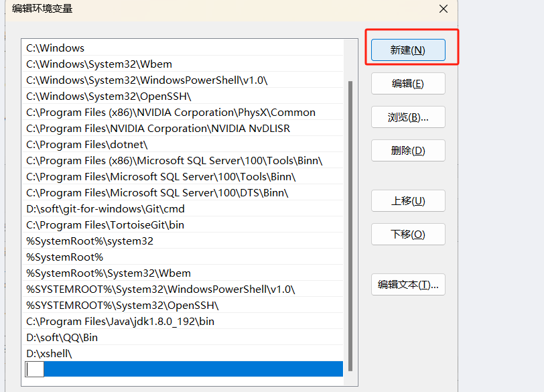Select the TortoiseGit\bin path entry
The height and width of the screenshot is (392, 544).
click(105, 225)
